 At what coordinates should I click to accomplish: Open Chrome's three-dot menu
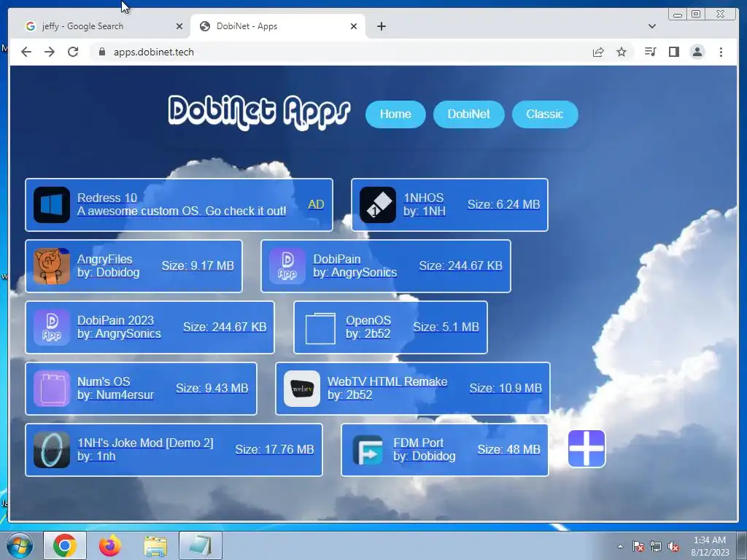[x=721, y=52]
